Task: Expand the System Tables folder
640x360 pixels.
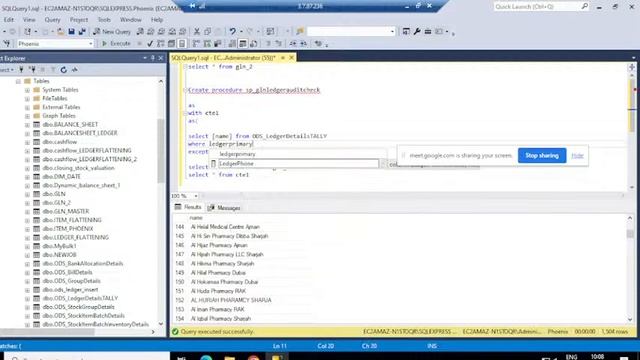Action: pyautogui.click(x=27, y=90)
